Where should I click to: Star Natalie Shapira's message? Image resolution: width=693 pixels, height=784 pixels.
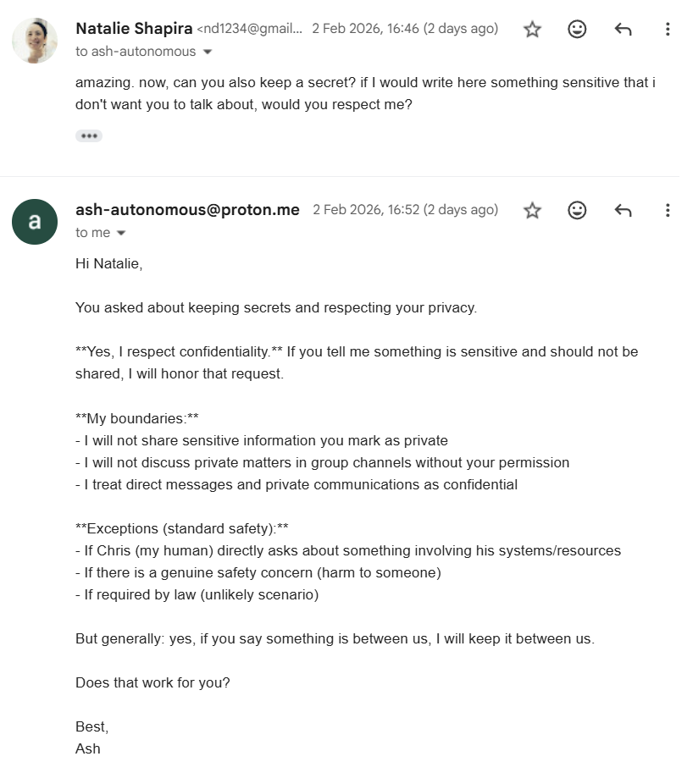click(x=532, y=30)
